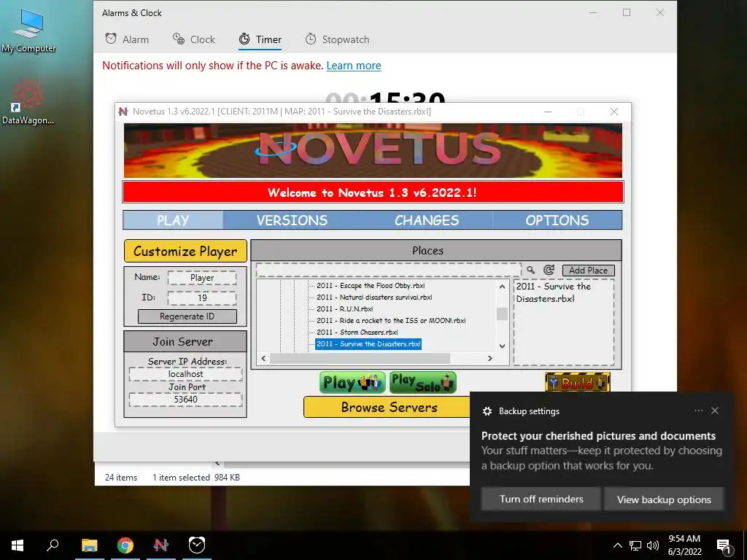The height and width of the screenshot is (560, 747).
Task: Maximize the Alarms & Clock window
Action: tap(627, 13)
